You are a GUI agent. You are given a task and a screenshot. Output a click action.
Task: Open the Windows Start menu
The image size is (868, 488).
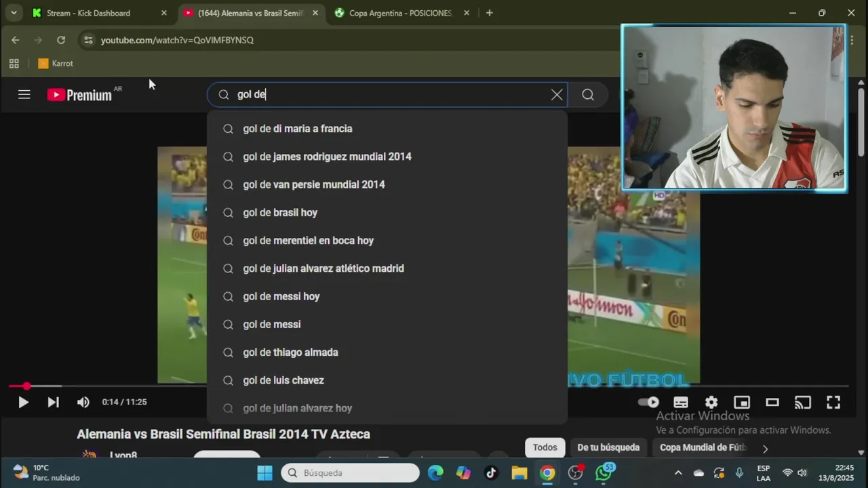pos(265,473)
